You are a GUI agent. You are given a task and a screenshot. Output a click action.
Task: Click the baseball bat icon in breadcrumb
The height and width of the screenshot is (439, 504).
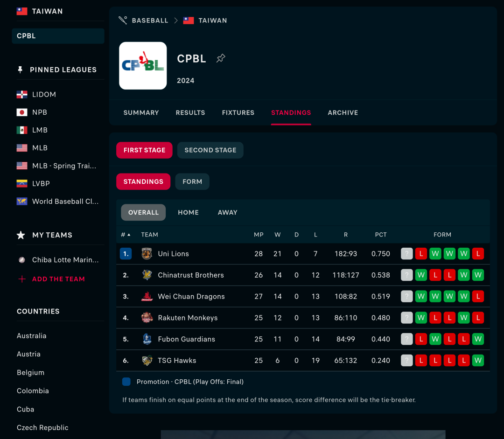click(x=123, y=20)
